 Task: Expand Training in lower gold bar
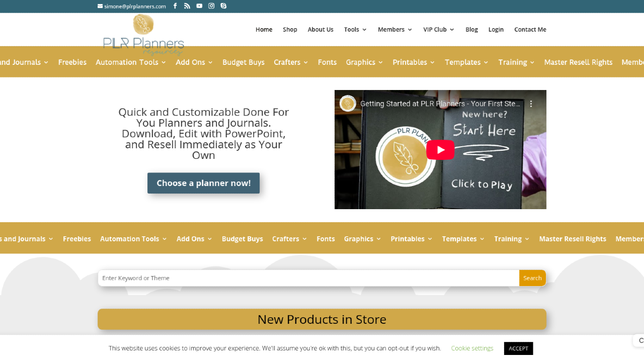click(512, 239)
